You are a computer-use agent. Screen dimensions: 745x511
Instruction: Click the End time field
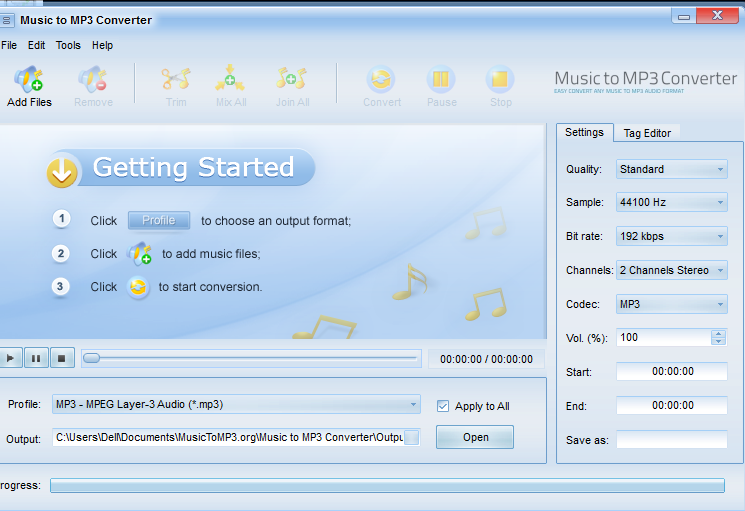click(x=672, y=406)
